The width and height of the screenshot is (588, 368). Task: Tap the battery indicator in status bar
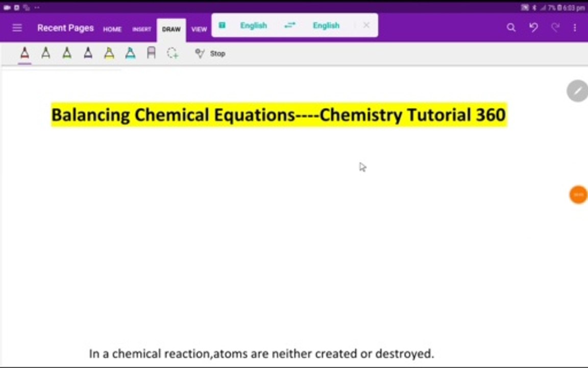pos(559,8)
